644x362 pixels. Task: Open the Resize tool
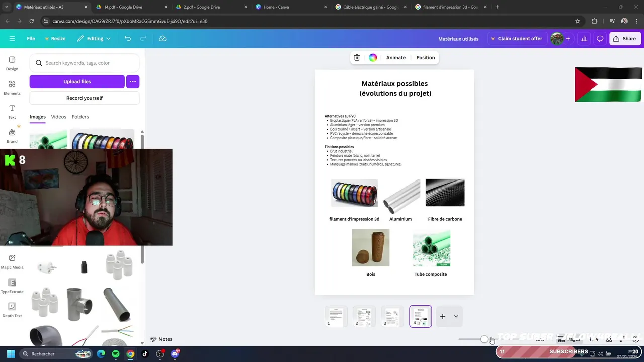[55, 39]
